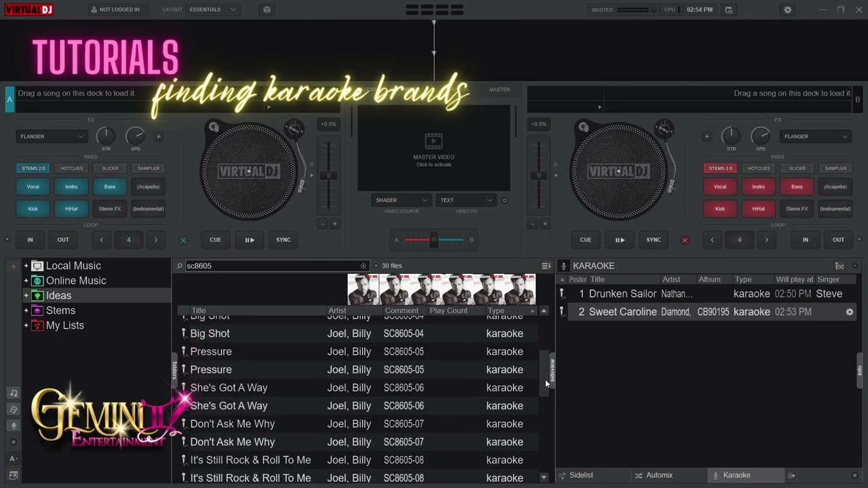Image resolution: width=868 pixels, height=488 pixels.
Task: Open the Shader video source dropdown
Action: [401, 200]
